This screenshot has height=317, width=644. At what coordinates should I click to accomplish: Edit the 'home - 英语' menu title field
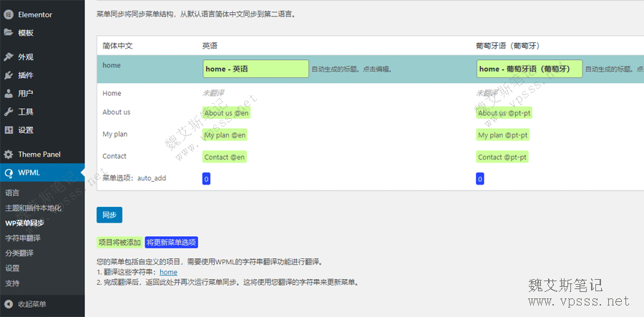[x=255, y=69]
